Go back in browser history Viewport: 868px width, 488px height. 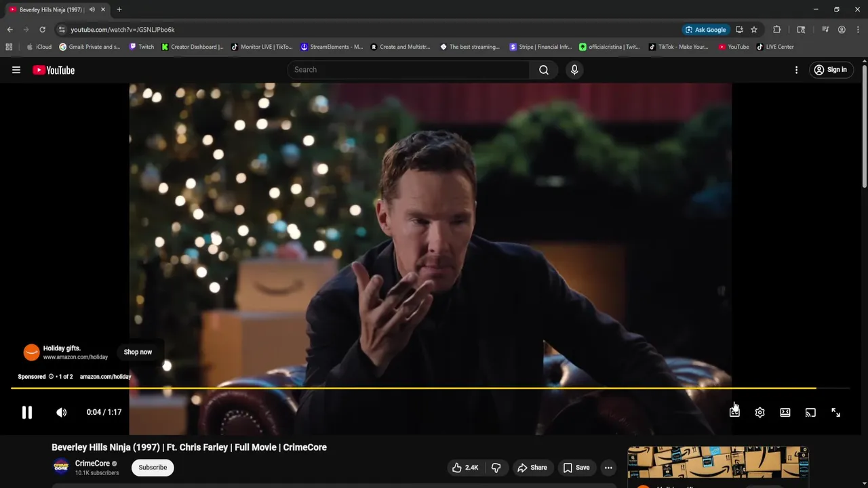click(x=9, y=30)
